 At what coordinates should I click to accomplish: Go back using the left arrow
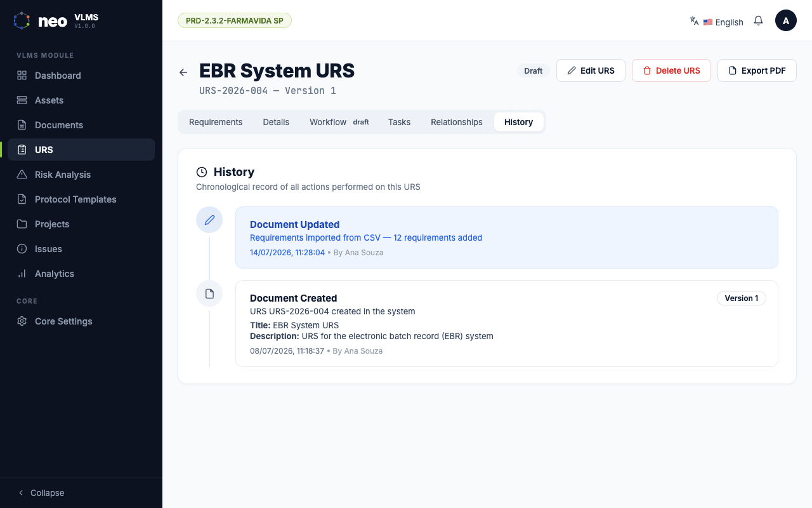click(x=183, y=72)
